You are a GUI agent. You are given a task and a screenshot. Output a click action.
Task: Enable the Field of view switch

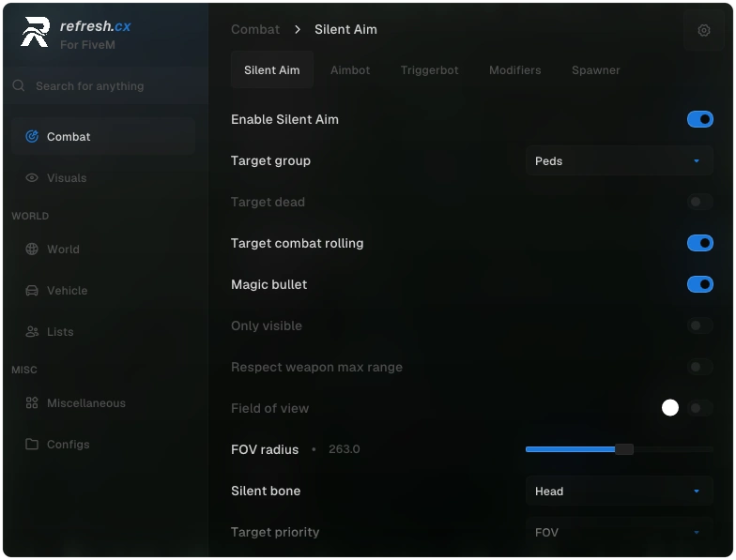(700, 408)
